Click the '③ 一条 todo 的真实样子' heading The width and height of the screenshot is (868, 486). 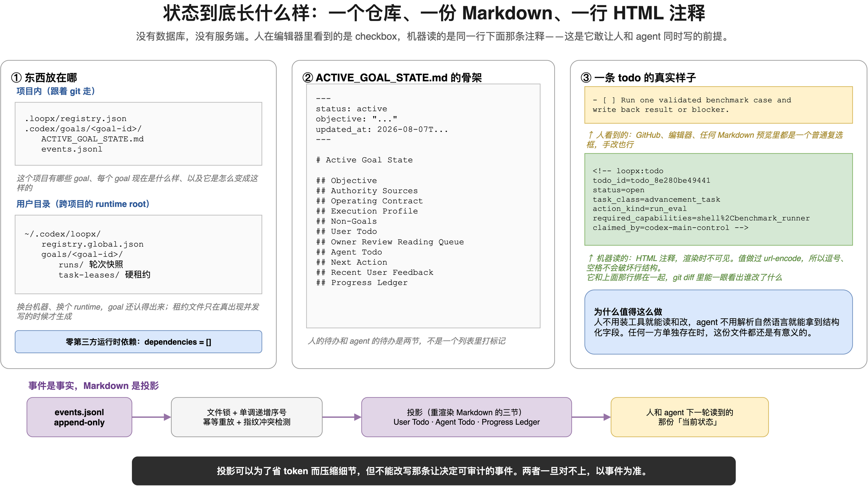(x=638, y=77)
